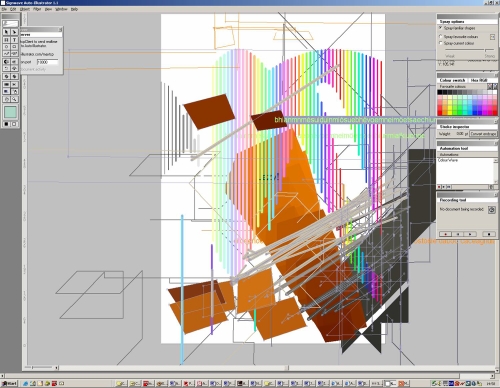Open the Object menu

25,9
